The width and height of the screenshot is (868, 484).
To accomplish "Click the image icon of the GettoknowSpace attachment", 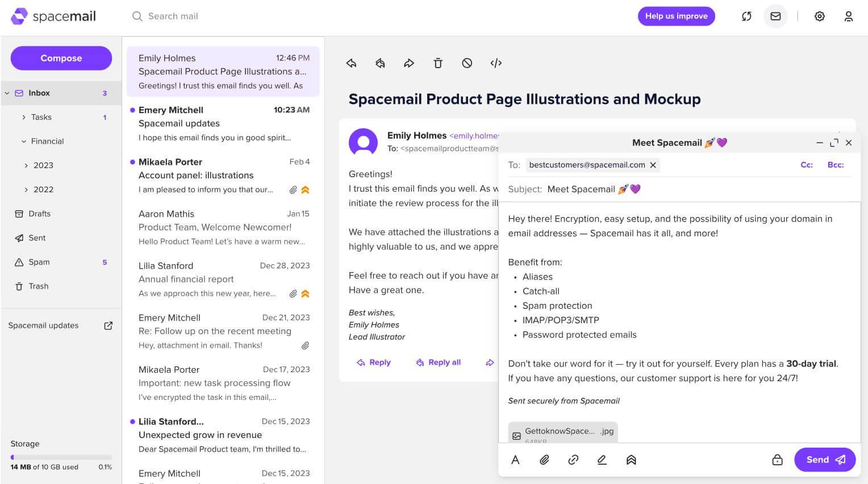I will click(516, 436).
